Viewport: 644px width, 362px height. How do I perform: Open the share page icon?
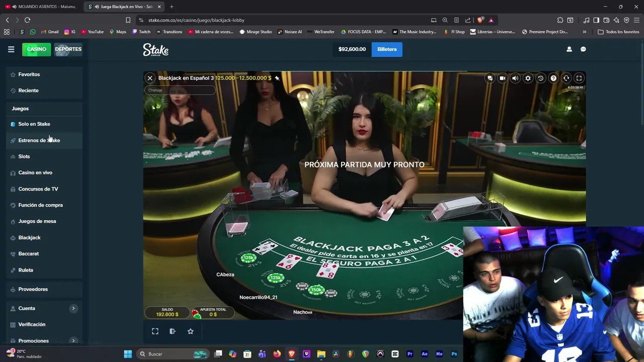coord(467,20)
